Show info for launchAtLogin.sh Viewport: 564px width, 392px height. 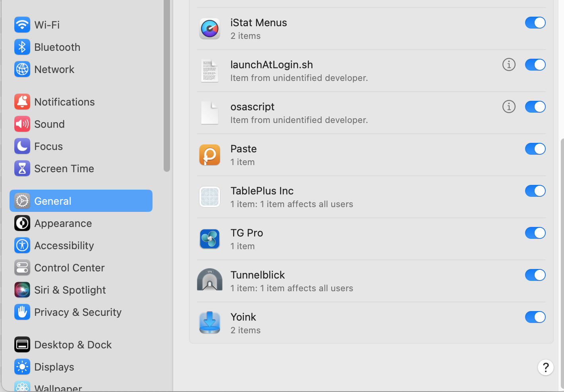pos(509,64)
